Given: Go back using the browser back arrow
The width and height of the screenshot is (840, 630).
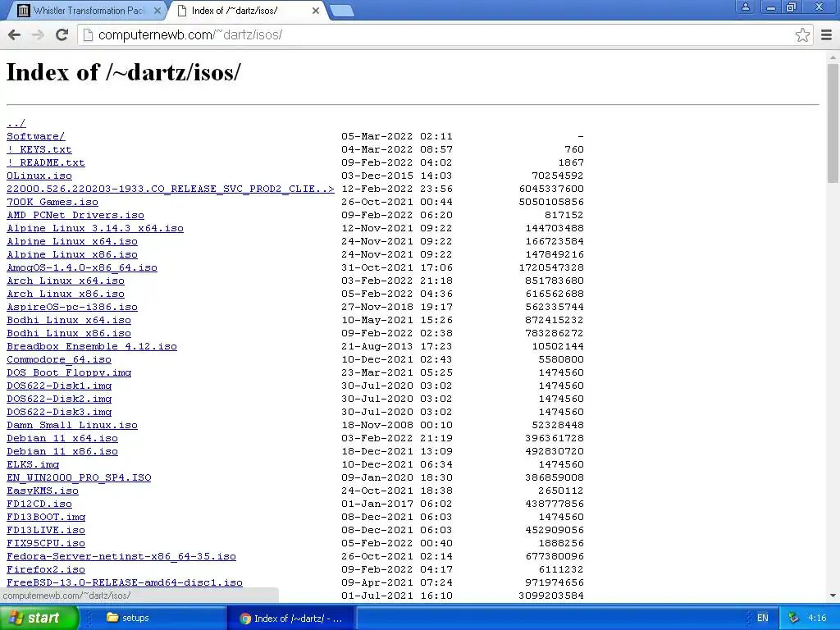Looking at the screenshot, I should pyautogui.click(x=15, y=34).
